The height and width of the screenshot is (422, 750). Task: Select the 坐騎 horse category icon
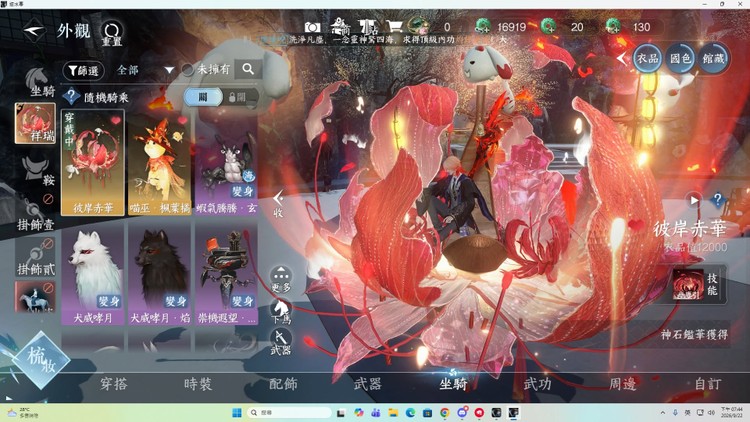tap(40, 81)
